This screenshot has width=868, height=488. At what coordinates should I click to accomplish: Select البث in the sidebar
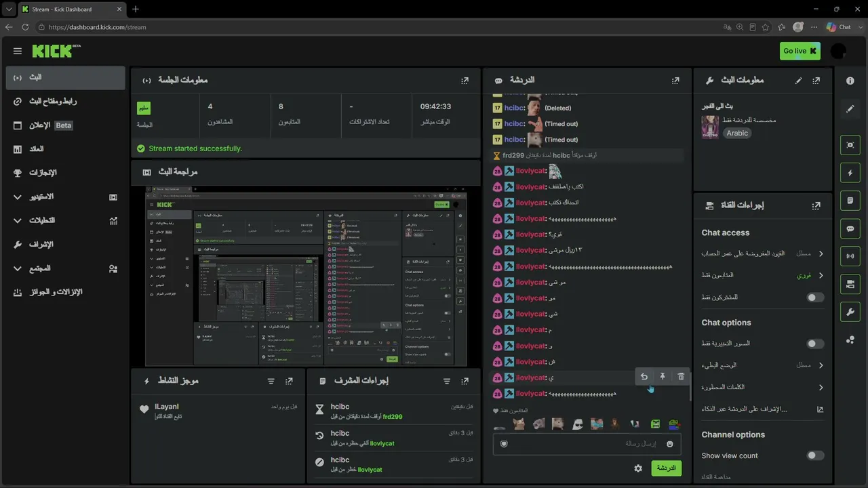coord(65,78)
